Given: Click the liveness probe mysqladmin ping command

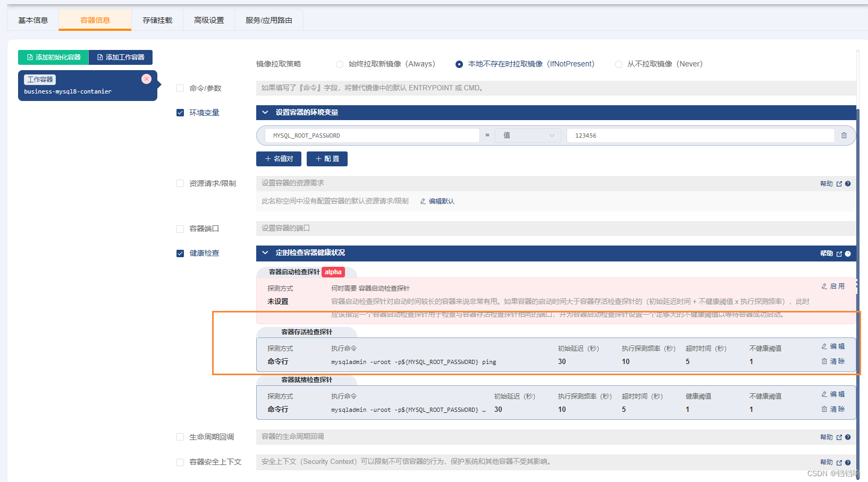Looking at the screenshot, I should coord(414,362).
